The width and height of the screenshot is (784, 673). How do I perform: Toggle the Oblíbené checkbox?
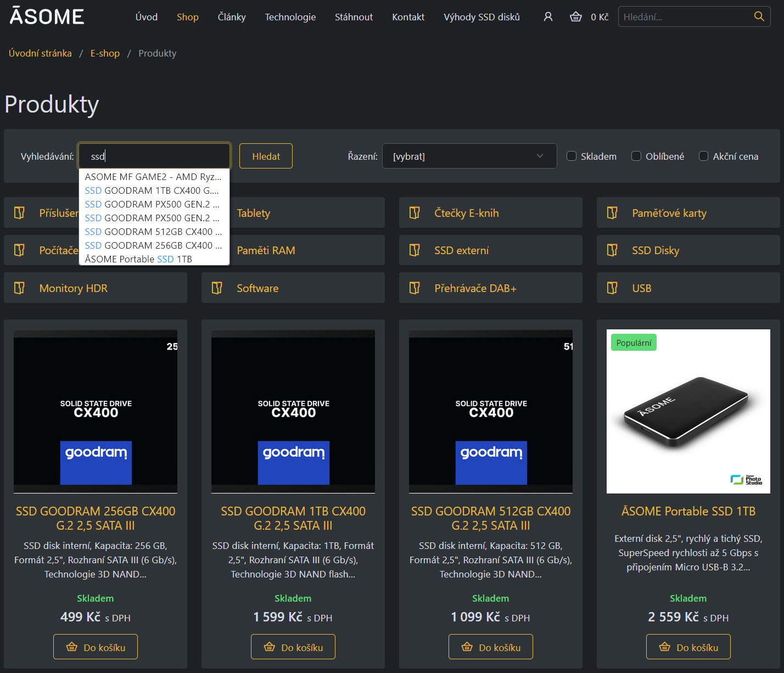[636, 156]
